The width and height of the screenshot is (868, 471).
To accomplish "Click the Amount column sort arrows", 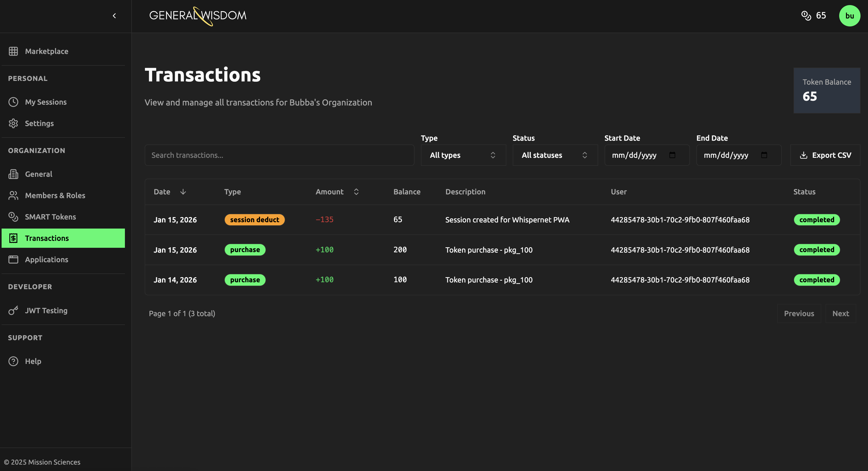I will click(x=356, y=192).
